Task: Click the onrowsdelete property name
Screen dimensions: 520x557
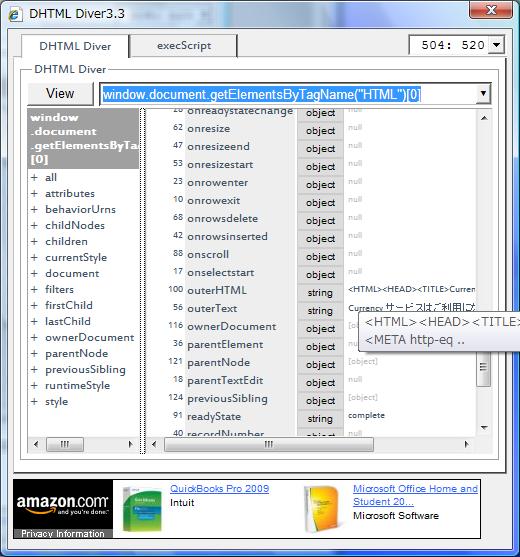Action: [x=222, y=218]
